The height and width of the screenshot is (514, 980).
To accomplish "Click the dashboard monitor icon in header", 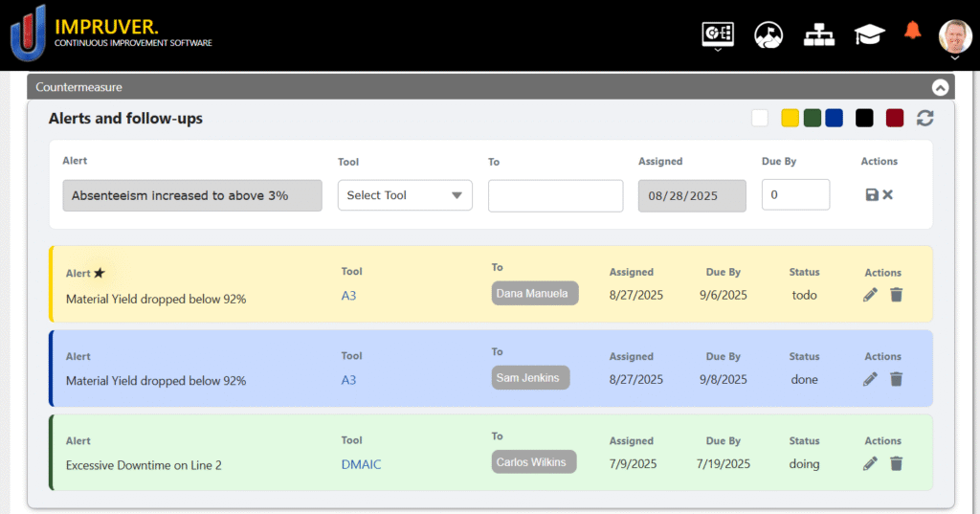I will click(x=718, y=34).
